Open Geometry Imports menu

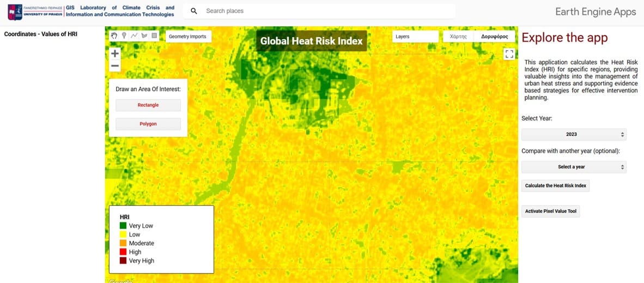pyautogui.click(x=187, y=37)
